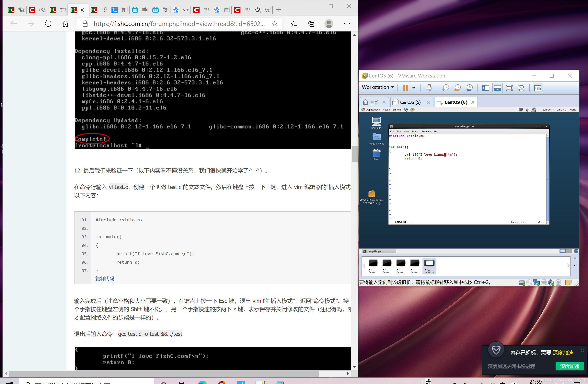Open the System menu in CentOS
The width and height of the screenshot is (588, 384).
[x=397, y=110]
